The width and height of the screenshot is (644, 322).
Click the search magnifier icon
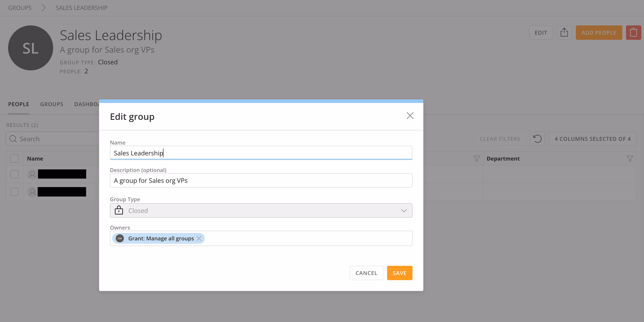13,139
